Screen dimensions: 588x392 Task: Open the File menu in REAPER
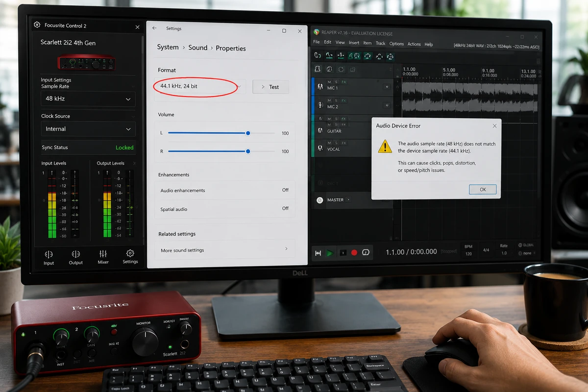tap(317, 43)
